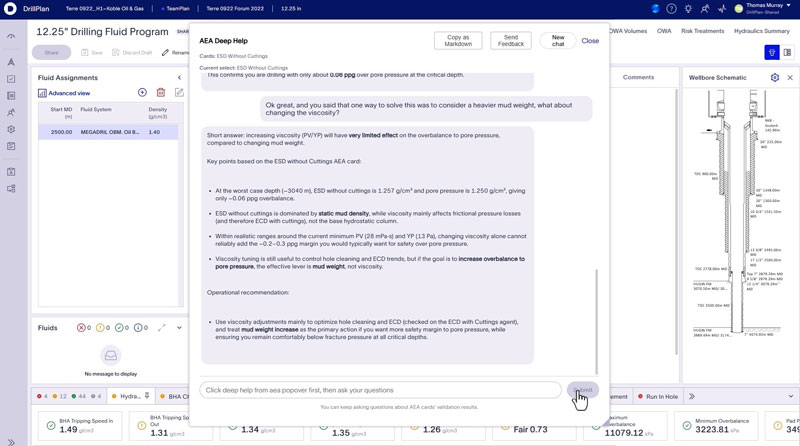Click the AEA chat vertical scrollbar

pos(596,321)
